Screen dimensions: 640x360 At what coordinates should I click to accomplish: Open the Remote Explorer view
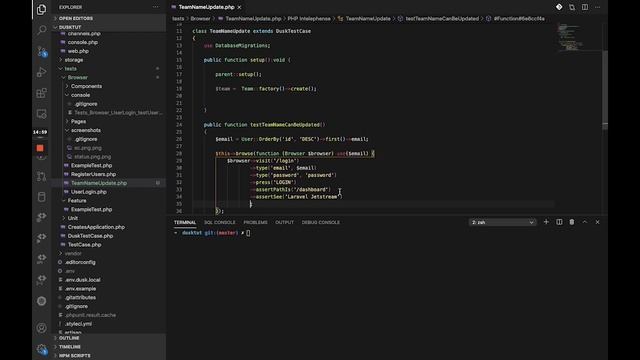(41, 114)
